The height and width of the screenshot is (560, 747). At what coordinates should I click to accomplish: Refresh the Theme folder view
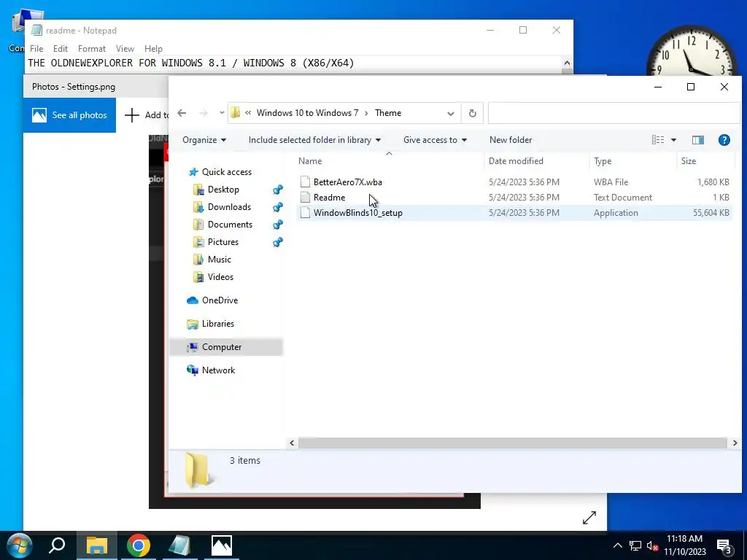pyautogui.click(x=472, y=113)
